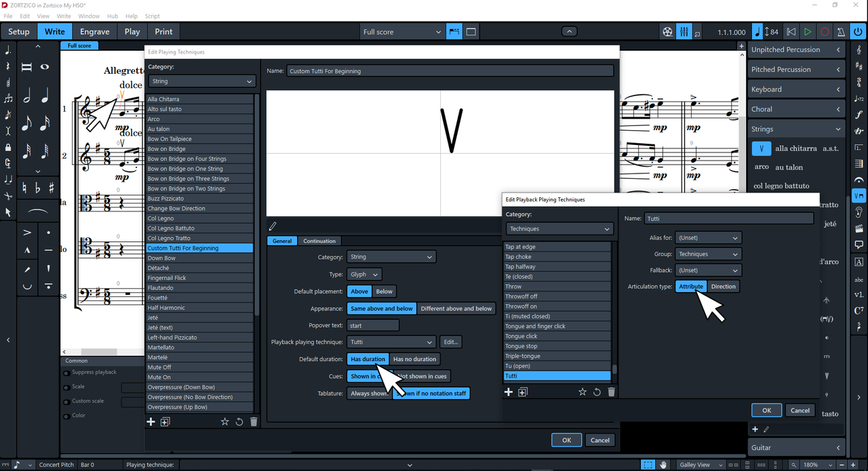Open Playback playing technique Tutti dropdown
868x471 pixels.
tap(391, 342)
